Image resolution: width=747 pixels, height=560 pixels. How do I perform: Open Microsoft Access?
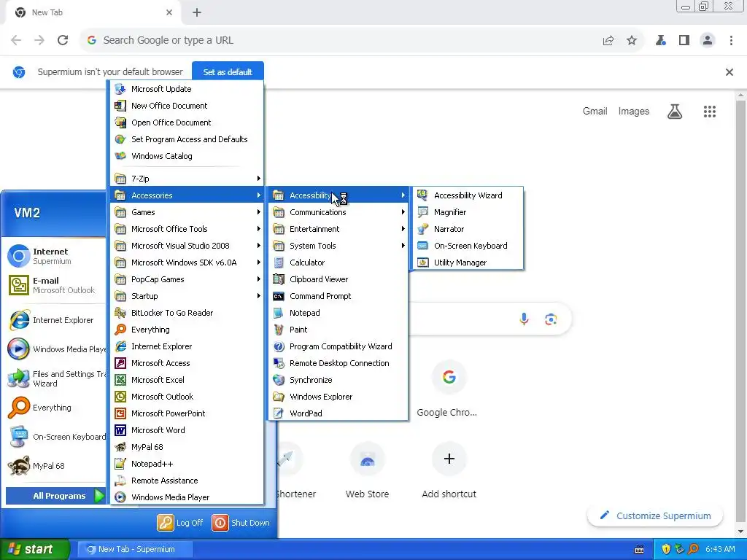pyautogui.click(x=187, y=363)
